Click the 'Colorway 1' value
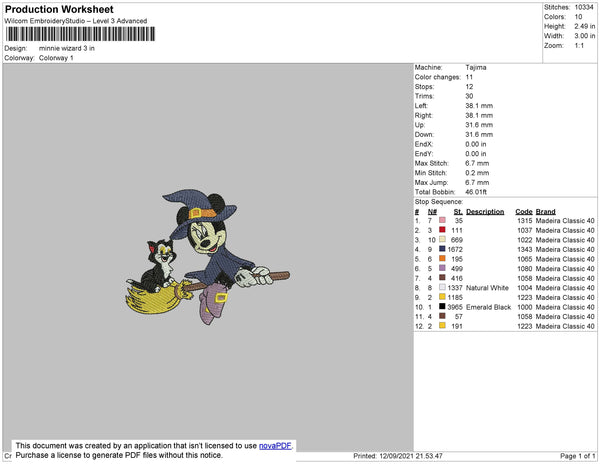600x464 pixels. click(56, 58)
